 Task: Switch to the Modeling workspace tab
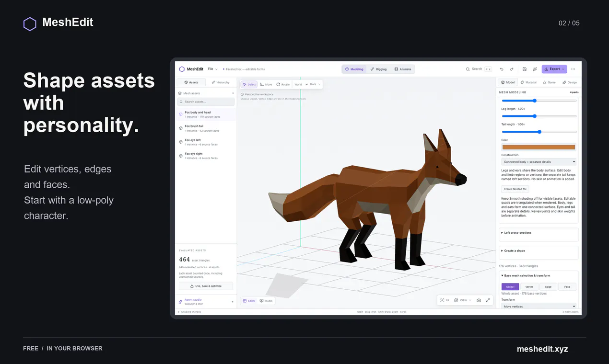click(354, 69)
